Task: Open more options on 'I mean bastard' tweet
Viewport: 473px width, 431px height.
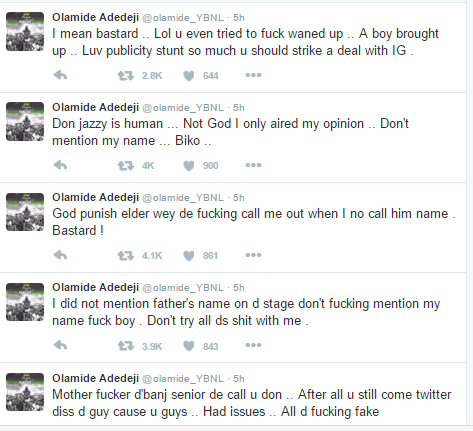Action: (253, 75)
